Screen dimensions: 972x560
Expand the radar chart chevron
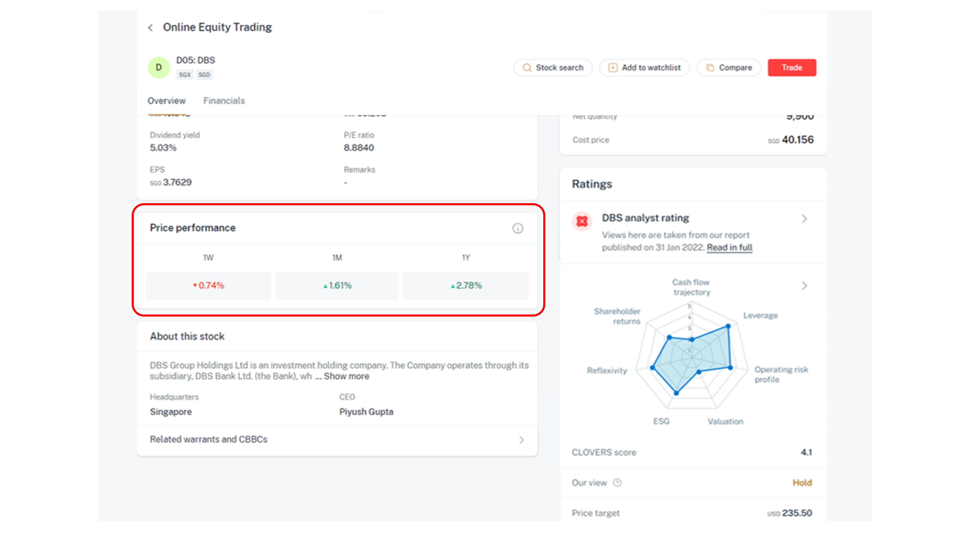point(804,286)
